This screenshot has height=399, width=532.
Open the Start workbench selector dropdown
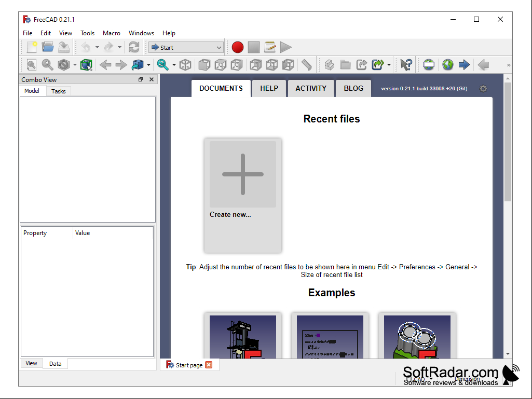[x=186, y=48]
